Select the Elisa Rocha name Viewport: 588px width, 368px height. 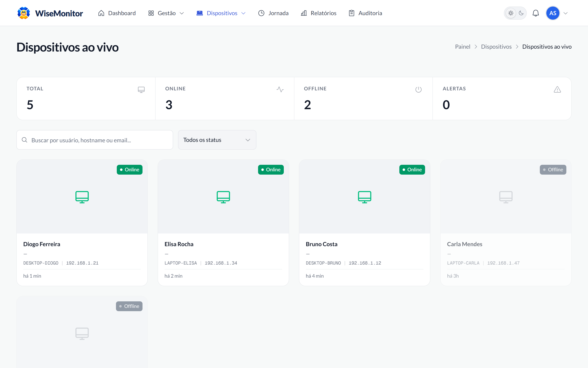179,244
